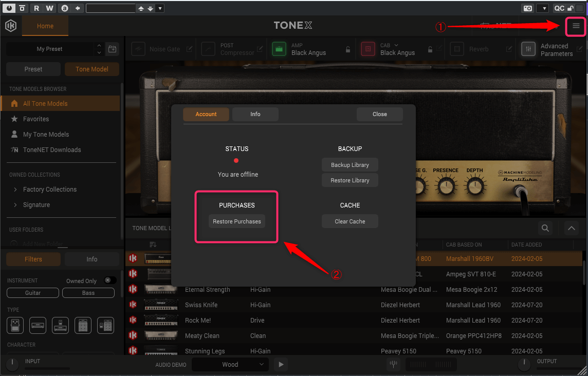This screenshot has width=588, height=376.
Task: Click the OUTPUT level knob
Action: click(x=524, y=364)
